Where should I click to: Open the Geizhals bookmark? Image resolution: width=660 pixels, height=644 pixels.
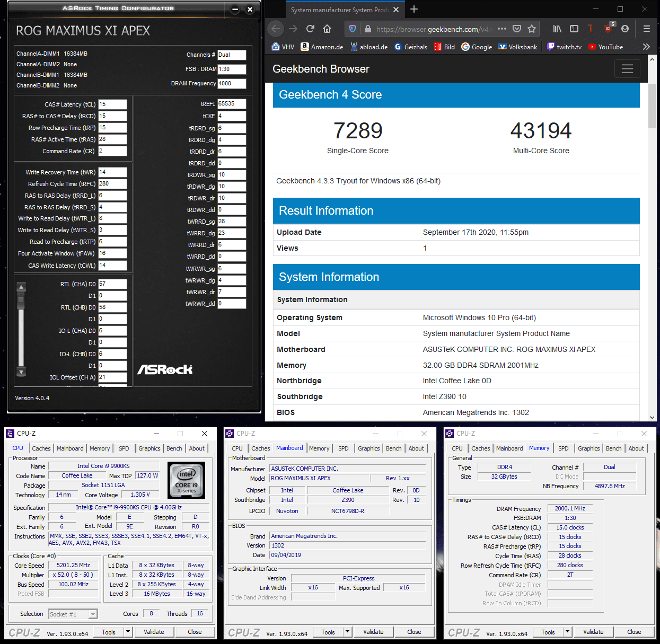(411, 47)
